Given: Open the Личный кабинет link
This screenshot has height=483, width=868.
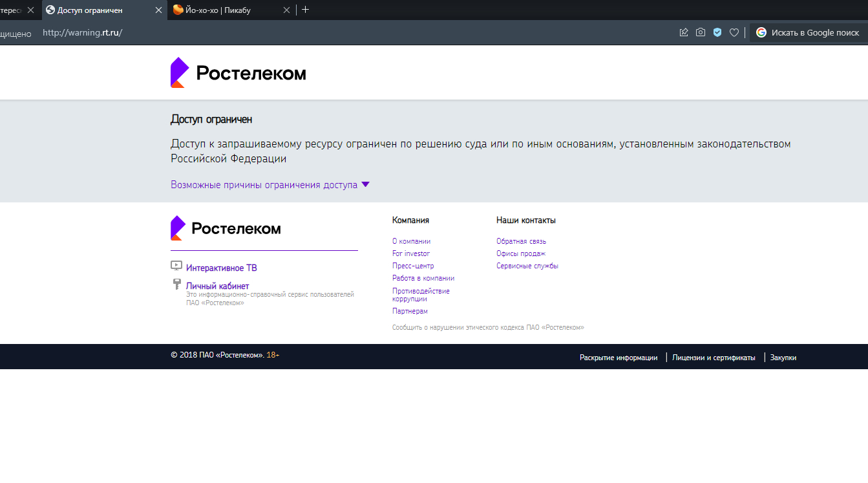Looking at the screenshot, I should coord(217,286).
